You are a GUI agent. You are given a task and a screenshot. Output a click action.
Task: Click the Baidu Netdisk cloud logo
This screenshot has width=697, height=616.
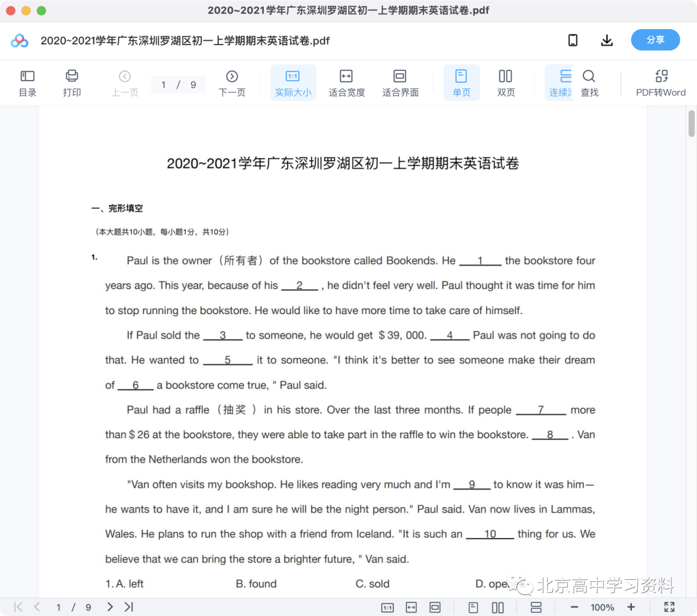click(19, 41)
